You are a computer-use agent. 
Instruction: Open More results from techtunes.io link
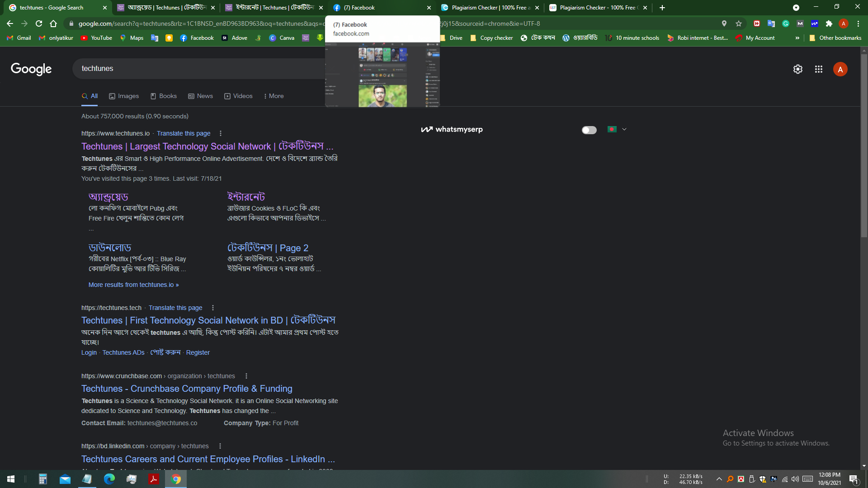[x=133, y=285]
